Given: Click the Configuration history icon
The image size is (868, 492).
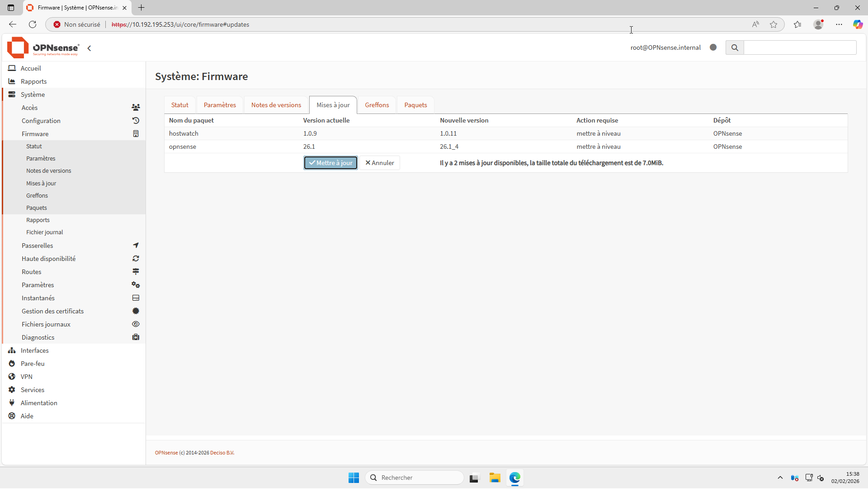Looking at the screenshot, I should 136,121.
